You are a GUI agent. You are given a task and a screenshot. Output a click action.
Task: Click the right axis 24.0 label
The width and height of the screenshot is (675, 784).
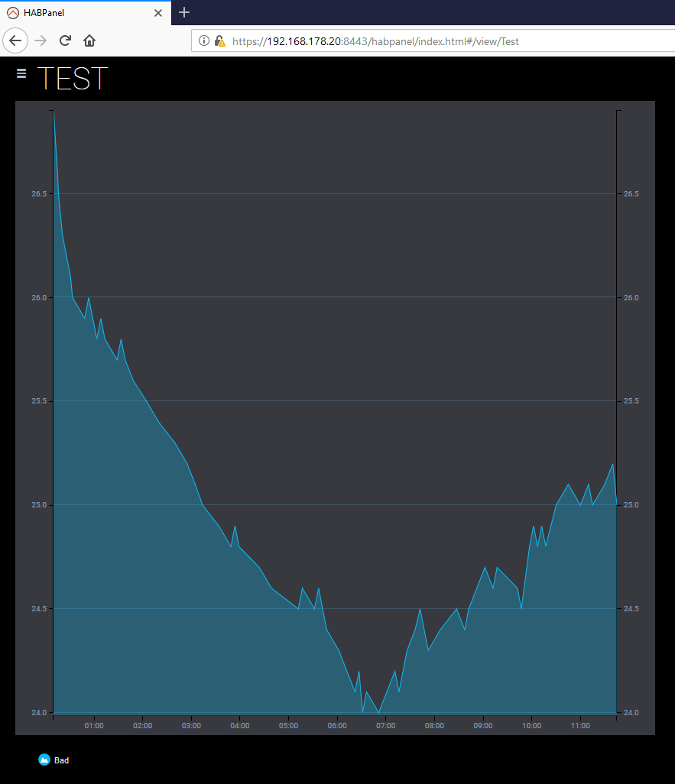[x=631, y=712]
